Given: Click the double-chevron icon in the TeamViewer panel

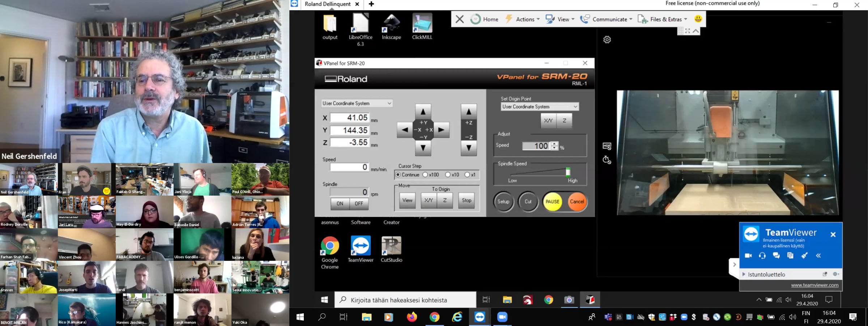Looking at the screenshot, I should click(818, 255).
